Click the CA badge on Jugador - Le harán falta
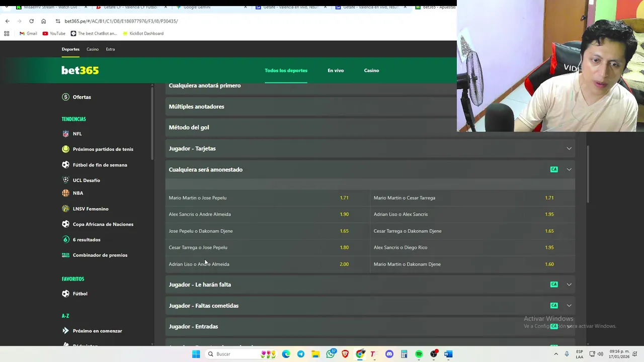This screenshot has width=644, height=362. click(x=554, y=285)
